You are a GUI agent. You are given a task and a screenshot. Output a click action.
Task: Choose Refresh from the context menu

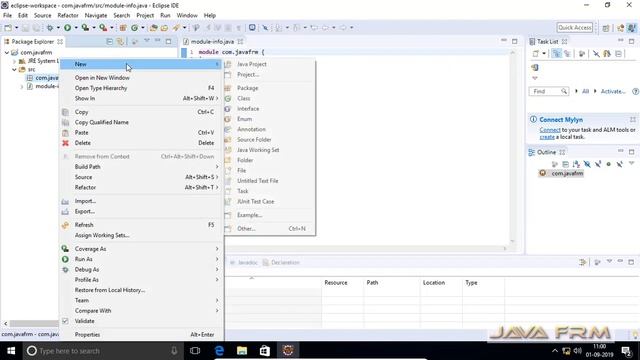click(142, 225)
